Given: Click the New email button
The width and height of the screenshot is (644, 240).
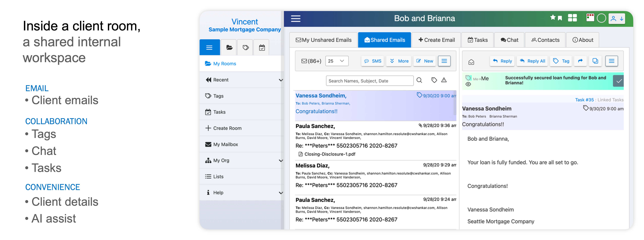Looking at the screenshot, I should click(424, 61).
